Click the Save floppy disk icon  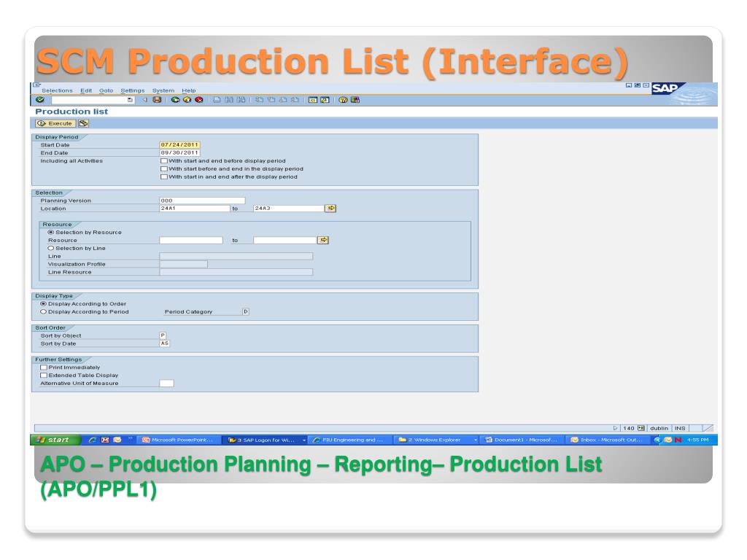pyautogui.click(x=158, y=99)
